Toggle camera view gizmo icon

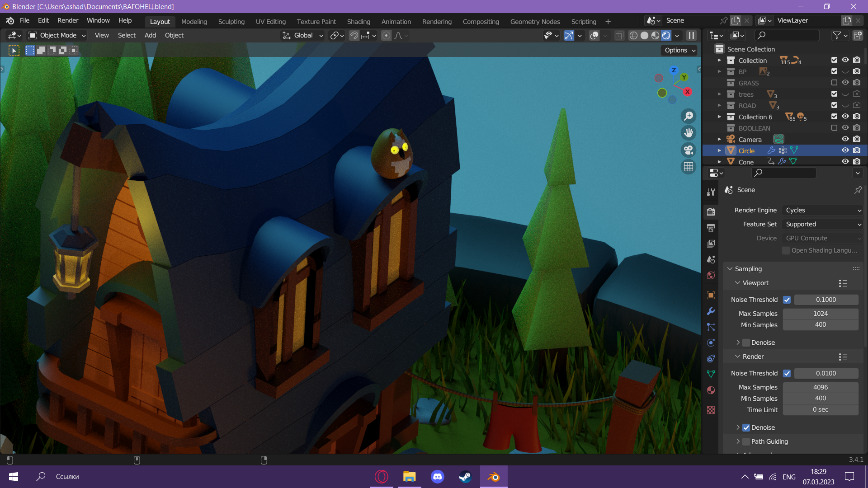click(x=689, y=150)
